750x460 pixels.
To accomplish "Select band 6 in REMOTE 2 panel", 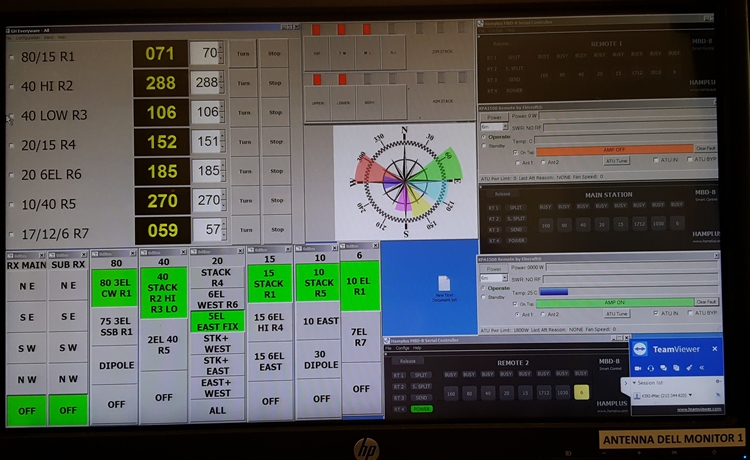I will click(x=581, y=393).
